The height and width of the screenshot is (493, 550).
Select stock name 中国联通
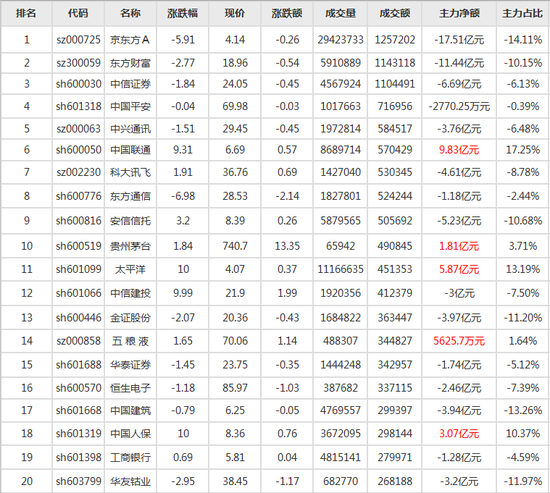click(x=130, y=150)
